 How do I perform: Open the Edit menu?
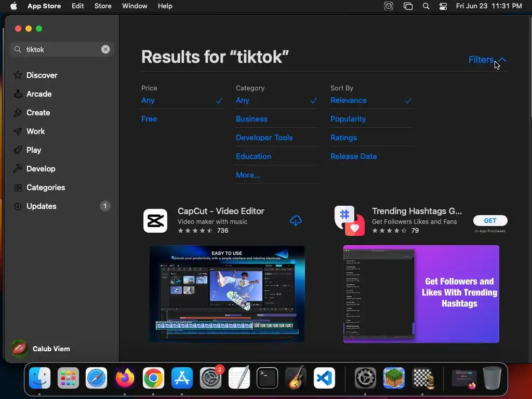pyautogui.click(x=78, y=6)
